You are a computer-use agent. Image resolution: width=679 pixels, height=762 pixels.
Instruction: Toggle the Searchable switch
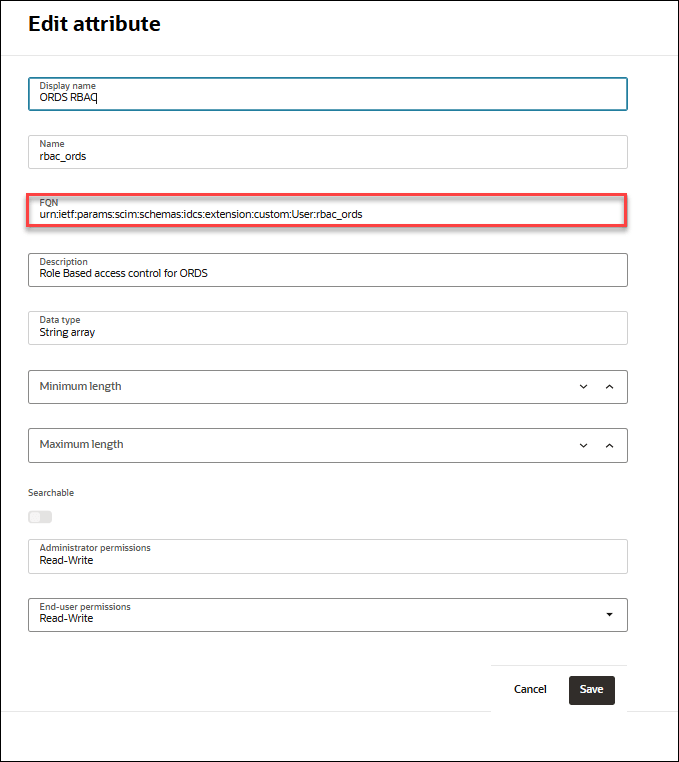(40, 517)
